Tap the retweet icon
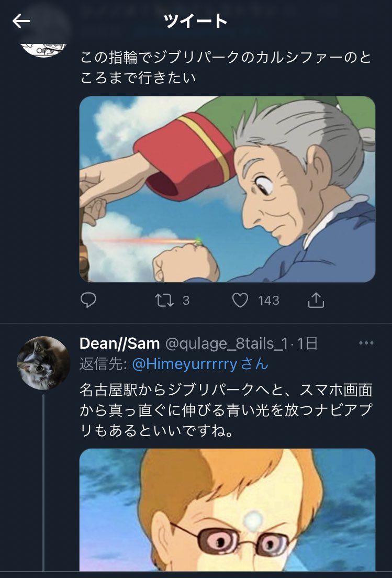 point(164,301)
